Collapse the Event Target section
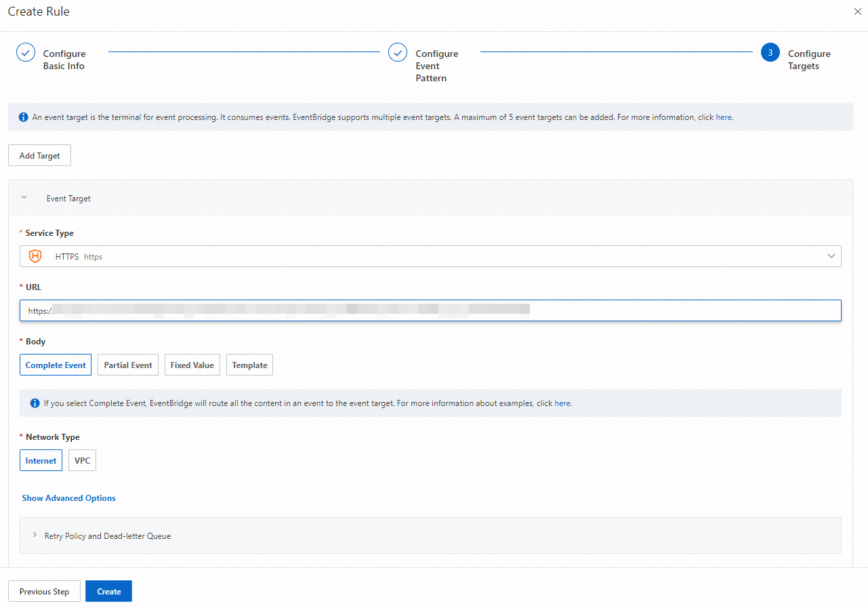 coord(24,198)
